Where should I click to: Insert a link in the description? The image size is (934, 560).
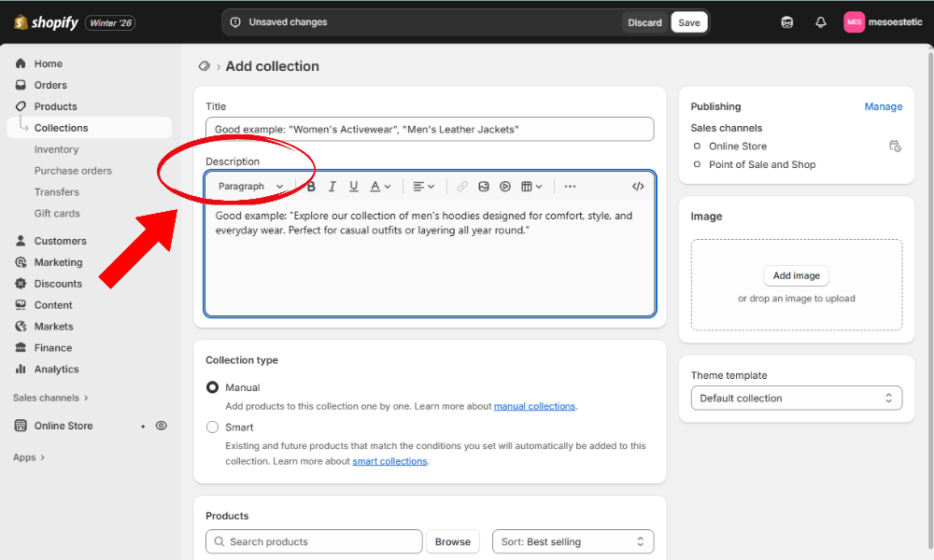(462, 187)
